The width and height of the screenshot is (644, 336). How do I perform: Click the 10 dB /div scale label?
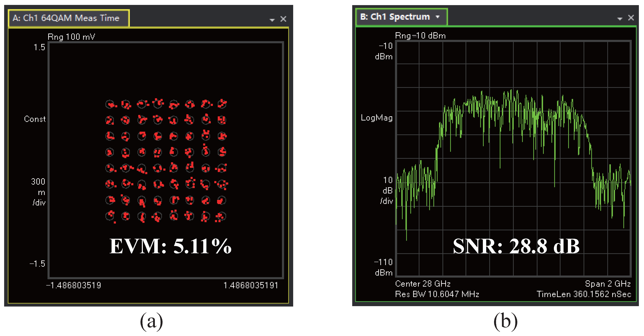point(387,190)
